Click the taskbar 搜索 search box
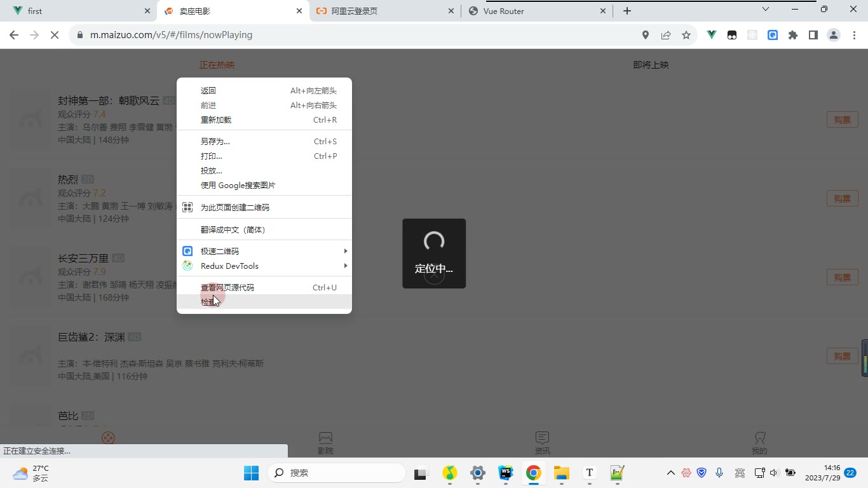Image resolution: width=868 pixels, height=488 pixels. pos(337,473)
